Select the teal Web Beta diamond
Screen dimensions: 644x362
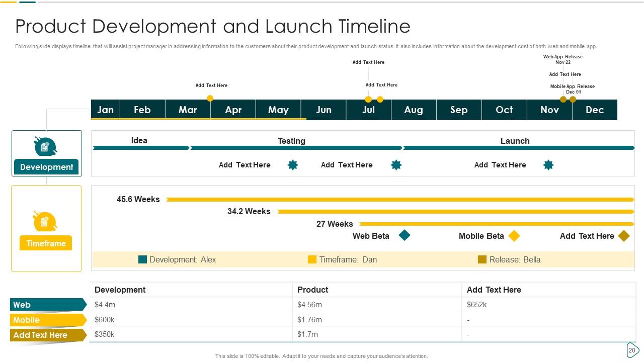point(405,235)
